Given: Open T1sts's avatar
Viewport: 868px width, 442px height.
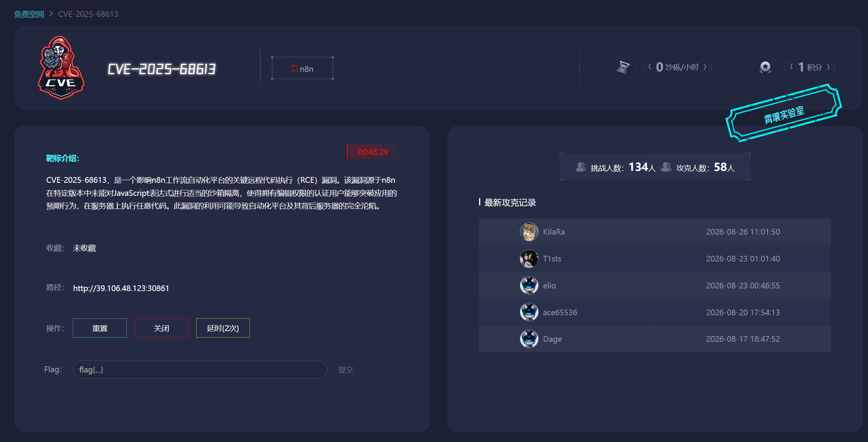Looking at the screenshot, I should pos(529,259).
